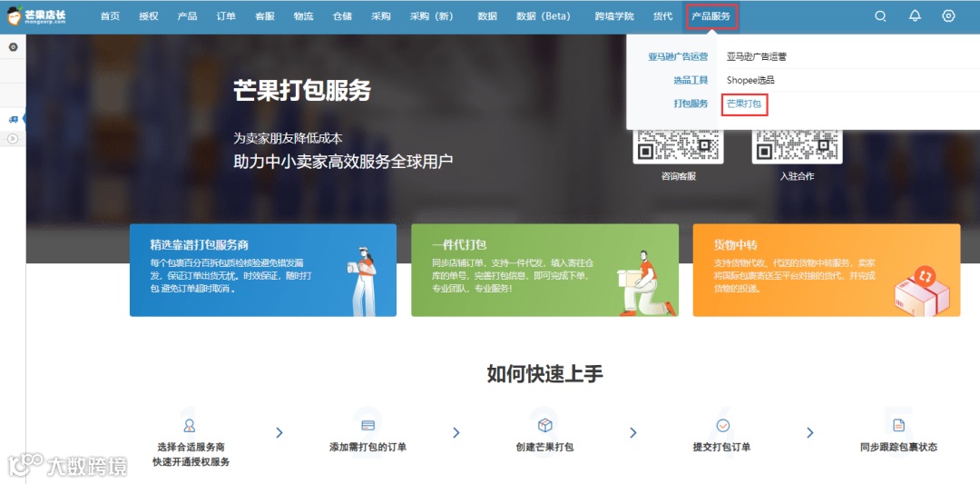Open the 精选靠谱打包服务商 blue card
Image resolution: width=980 pixels, height=484 pixels.
(x=263, y=270)
